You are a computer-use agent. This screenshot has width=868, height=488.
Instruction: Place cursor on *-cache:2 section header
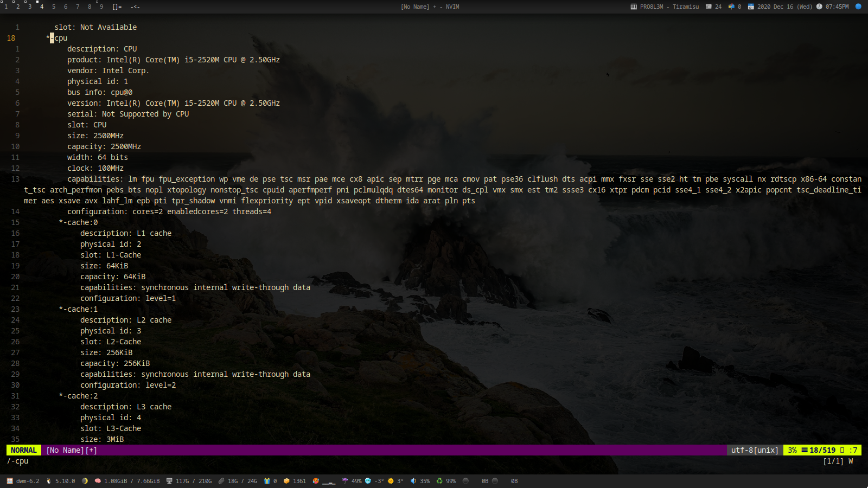tap(78, 396)
